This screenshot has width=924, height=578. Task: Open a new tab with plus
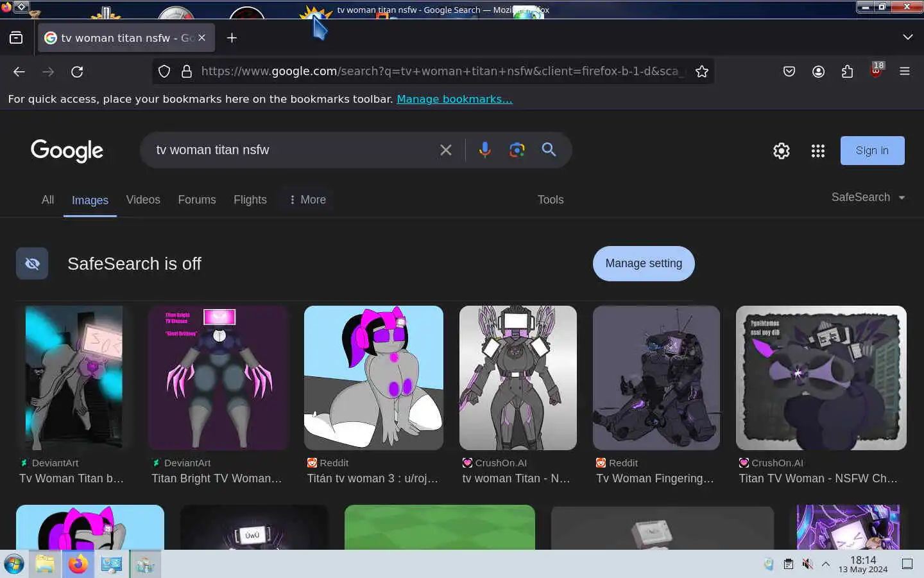pos(232,38)
